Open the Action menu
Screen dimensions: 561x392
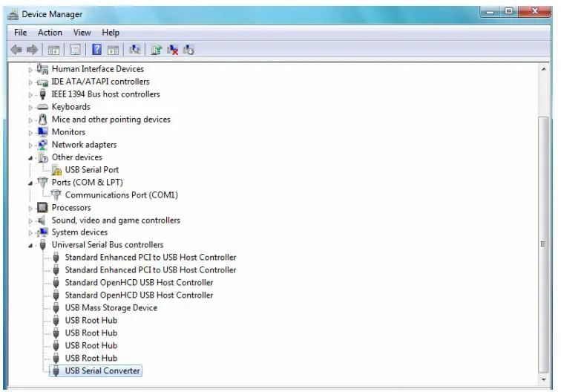click(x=50, y=33)
